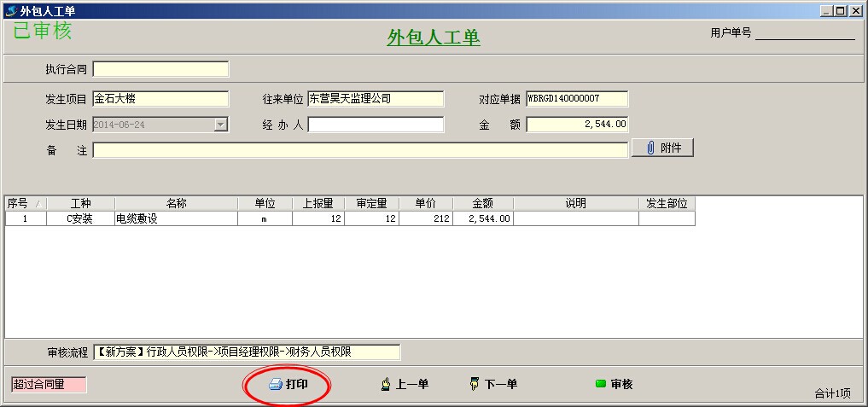
Task: Open attachments via 附件 paperclip button
Action: (662, 148)
